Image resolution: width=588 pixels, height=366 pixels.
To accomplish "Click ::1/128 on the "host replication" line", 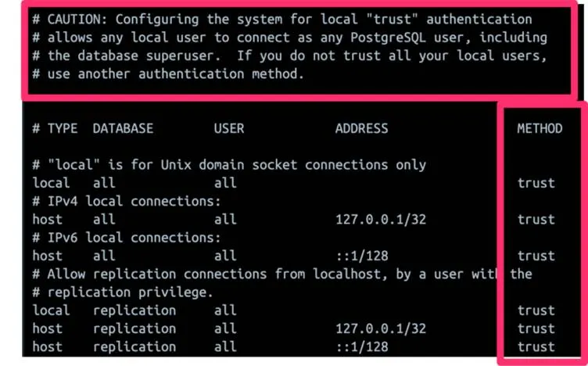I will tap(360, 346).
